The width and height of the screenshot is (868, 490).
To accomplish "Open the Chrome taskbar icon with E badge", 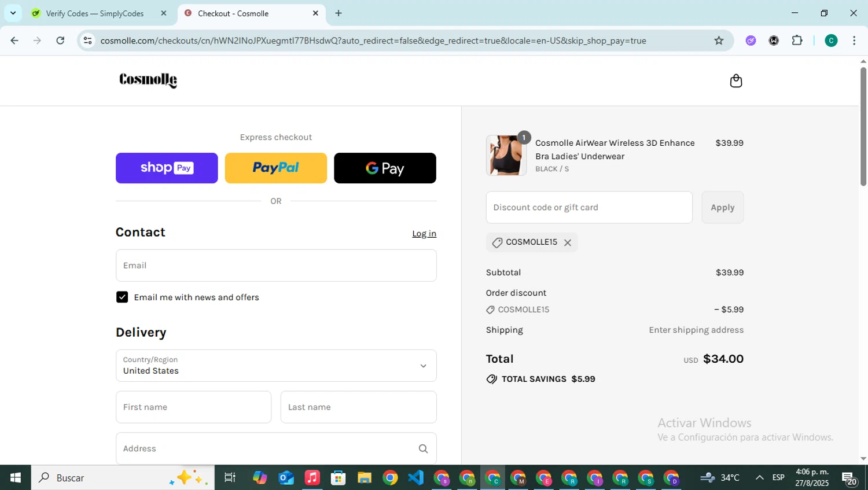I will 544,478.
